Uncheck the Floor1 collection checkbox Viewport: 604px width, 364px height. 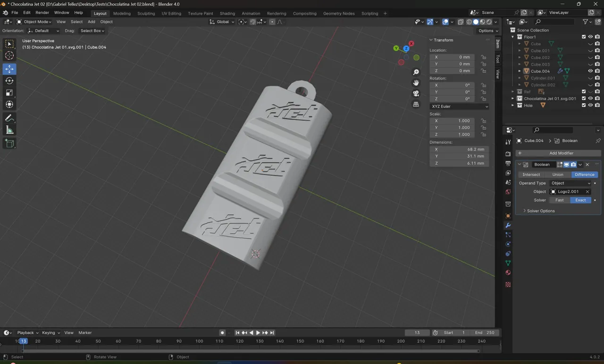pyautogui.click(x=584, y=37)
